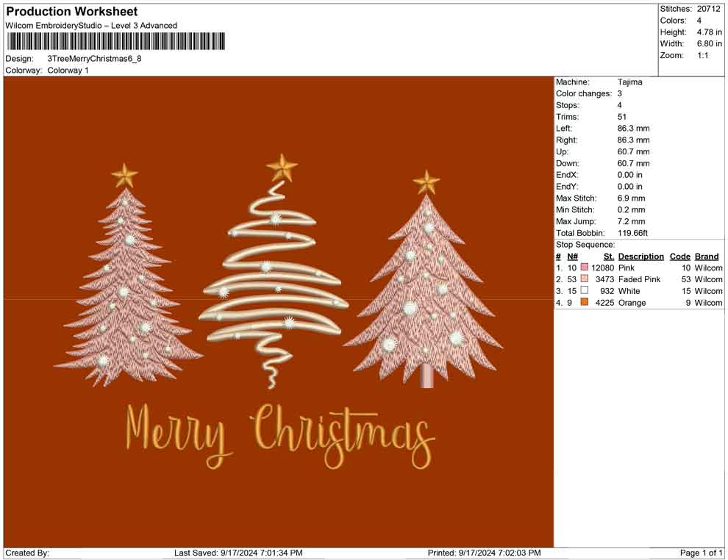Click the St. column header
The width and height of the screenshot is (728, 560).
tap(609, 256)
